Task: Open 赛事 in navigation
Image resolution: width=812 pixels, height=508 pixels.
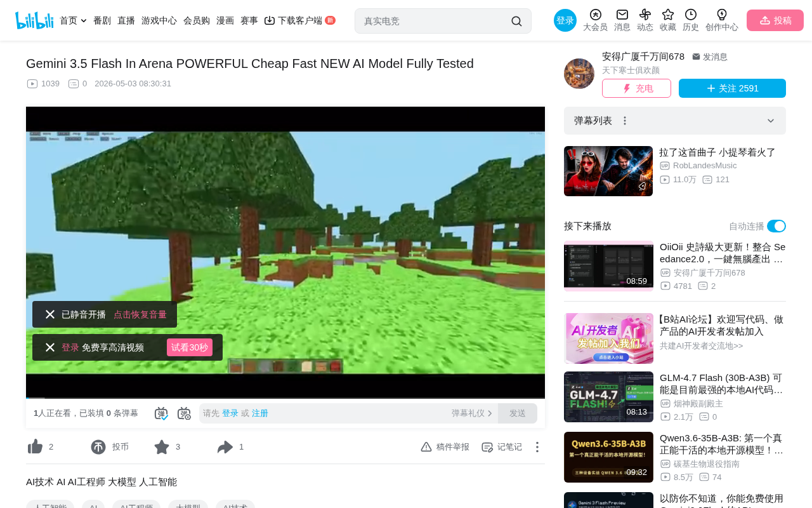Action: click(x=249, y=21)
